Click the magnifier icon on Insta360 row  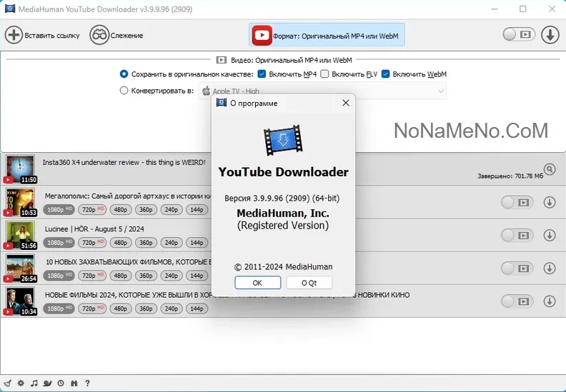(549, 169)
